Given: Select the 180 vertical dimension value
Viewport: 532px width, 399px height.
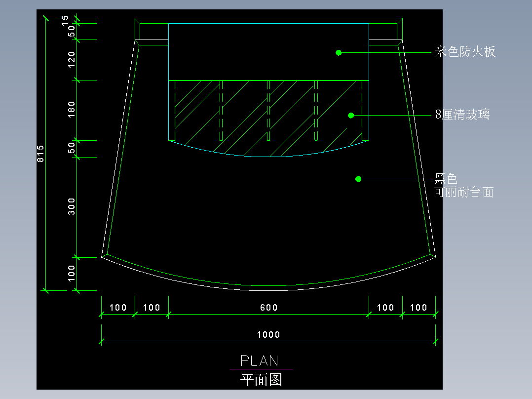Looking at the screenshot, I should [x=71, y=109].
